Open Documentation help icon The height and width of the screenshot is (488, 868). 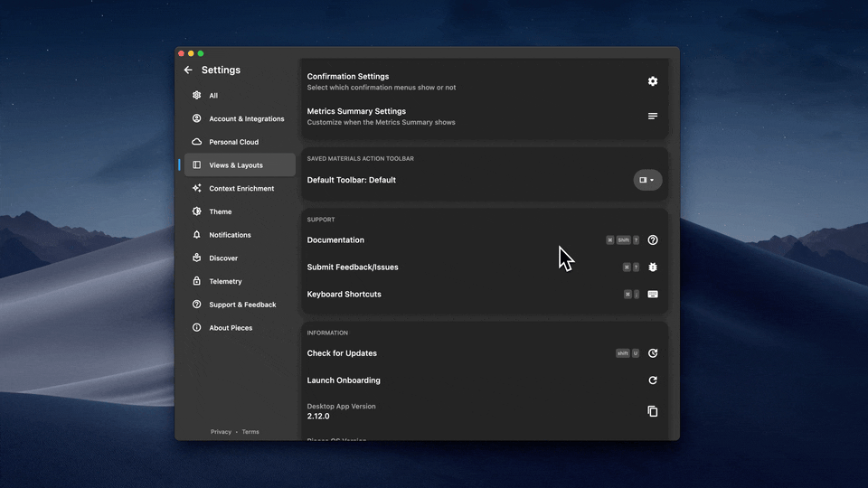point(653,240)
